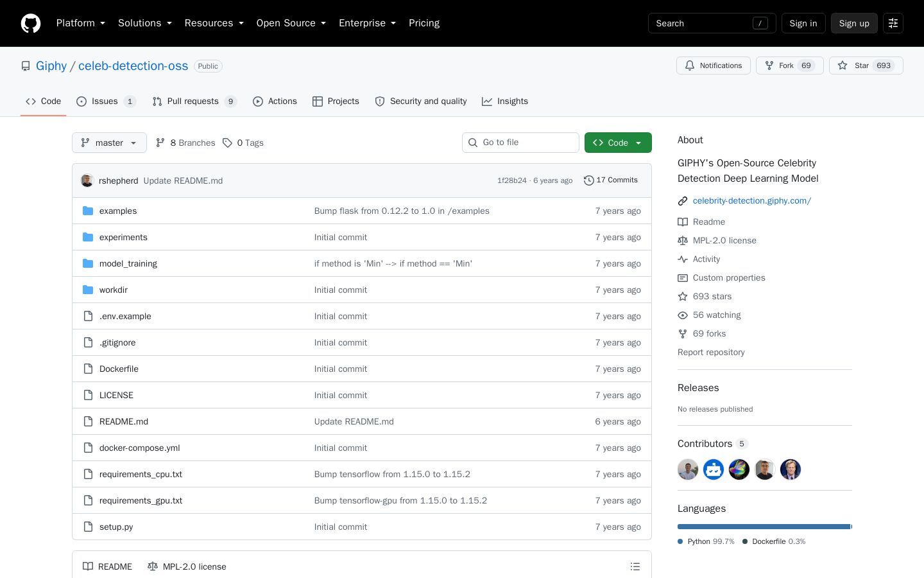The image size is (924, 578).
Task: Click the star icon beside 693 stars
Action: (x=683, y=297)
